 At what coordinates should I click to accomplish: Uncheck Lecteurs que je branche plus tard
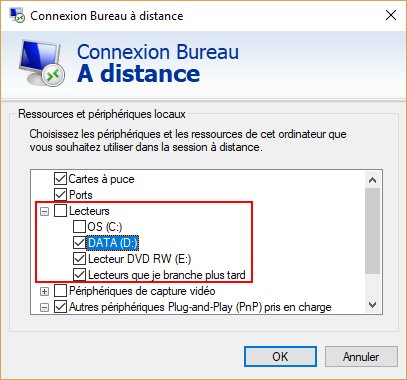click(79, 275)
